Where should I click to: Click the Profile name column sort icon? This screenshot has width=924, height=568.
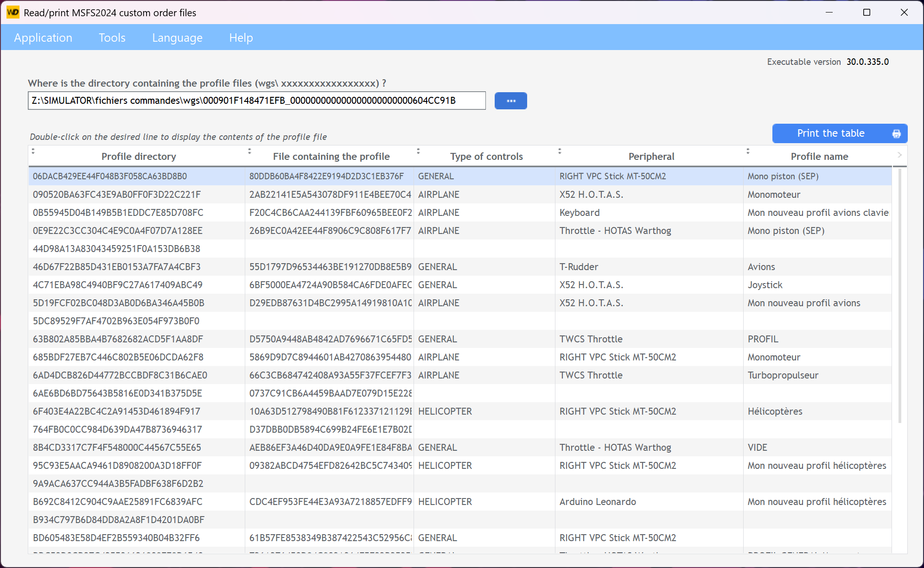click(x=748, y=151)
